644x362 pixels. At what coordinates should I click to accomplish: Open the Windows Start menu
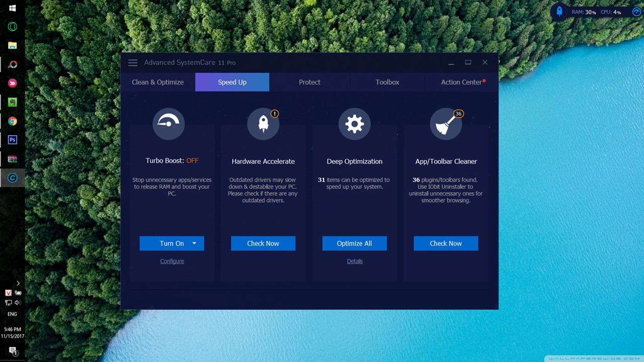[13, 8]
